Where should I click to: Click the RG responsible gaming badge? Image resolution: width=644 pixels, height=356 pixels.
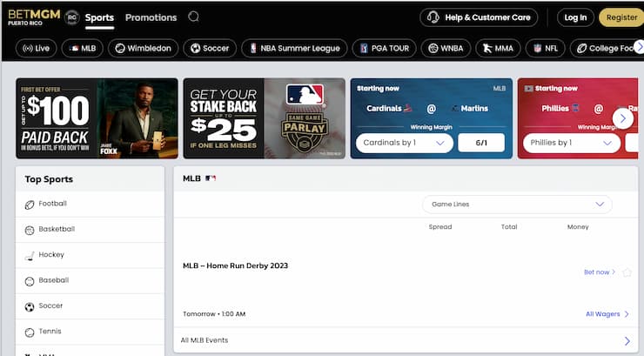(x=72, y=17)
